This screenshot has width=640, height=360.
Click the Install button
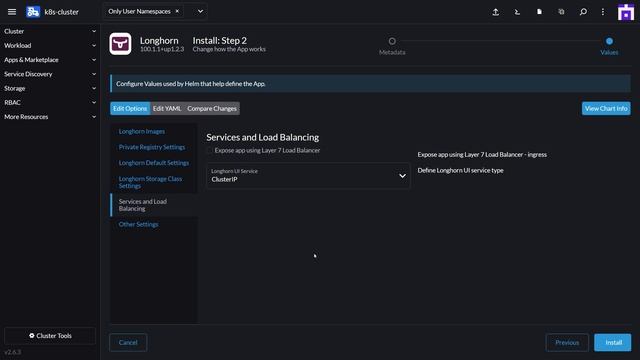tap(613, 342)
